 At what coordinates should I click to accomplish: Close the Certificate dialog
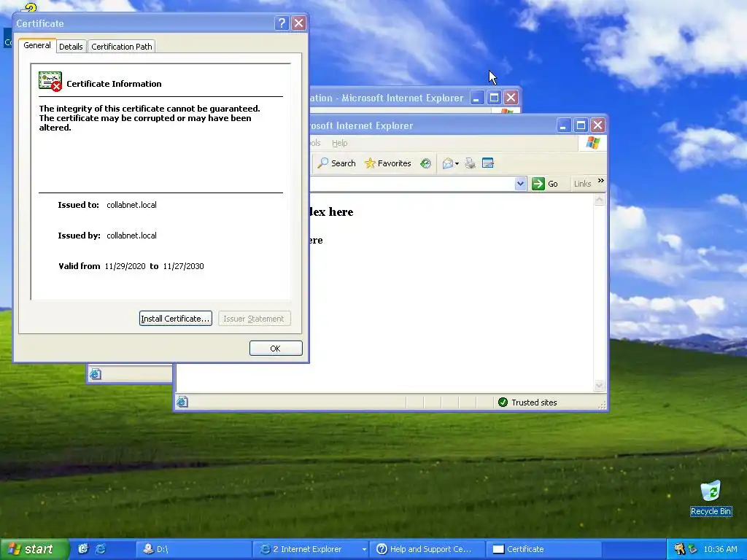tap(298, 23)
